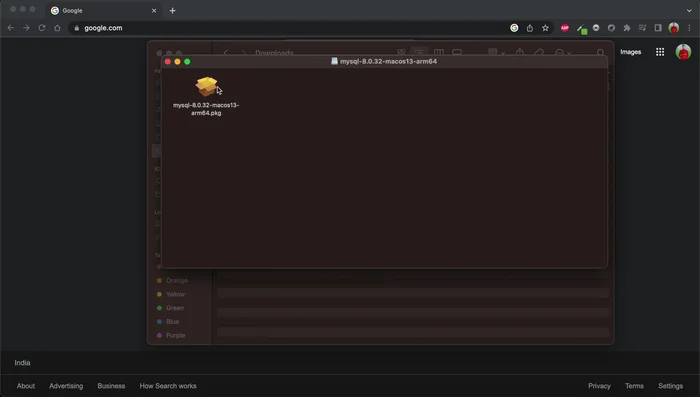Select the Green tag in Finder sidebar
Image resolution: width=700 pixels, height=397 pixels.
(x=170, y=308)
